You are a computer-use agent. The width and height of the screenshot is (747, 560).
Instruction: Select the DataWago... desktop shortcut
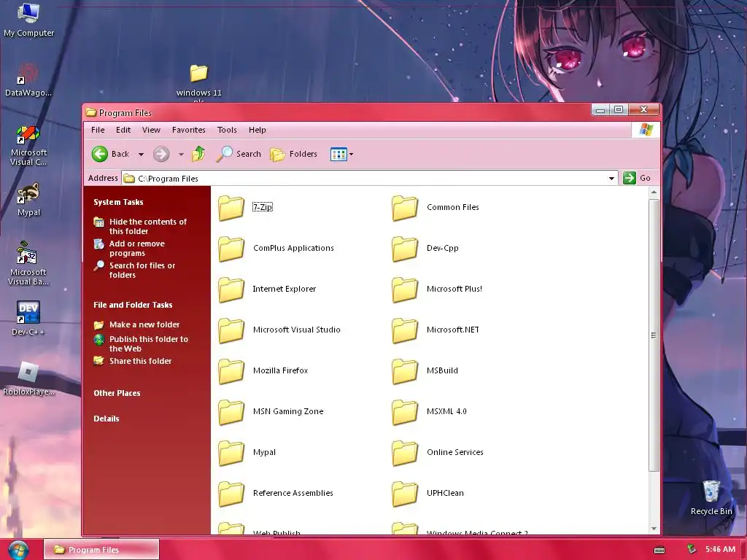(x=28, y=80)
